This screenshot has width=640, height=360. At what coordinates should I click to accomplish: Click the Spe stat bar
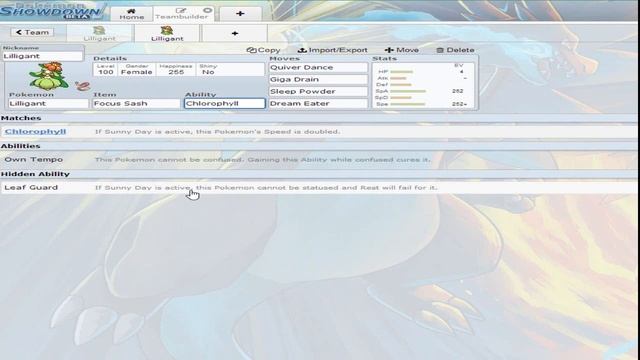[x=408, y=104]
